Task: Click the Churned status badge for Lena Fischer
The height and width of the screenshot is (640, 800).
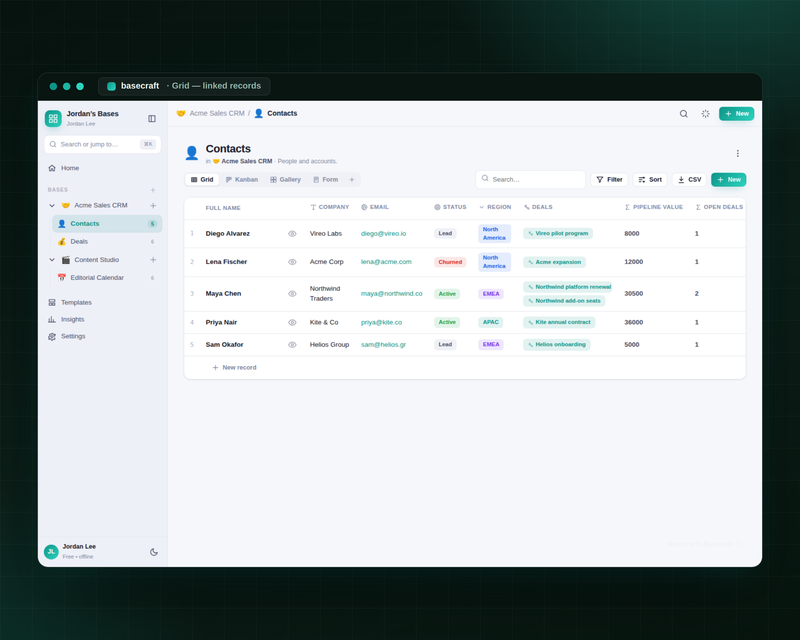Action: pos(450,262)
